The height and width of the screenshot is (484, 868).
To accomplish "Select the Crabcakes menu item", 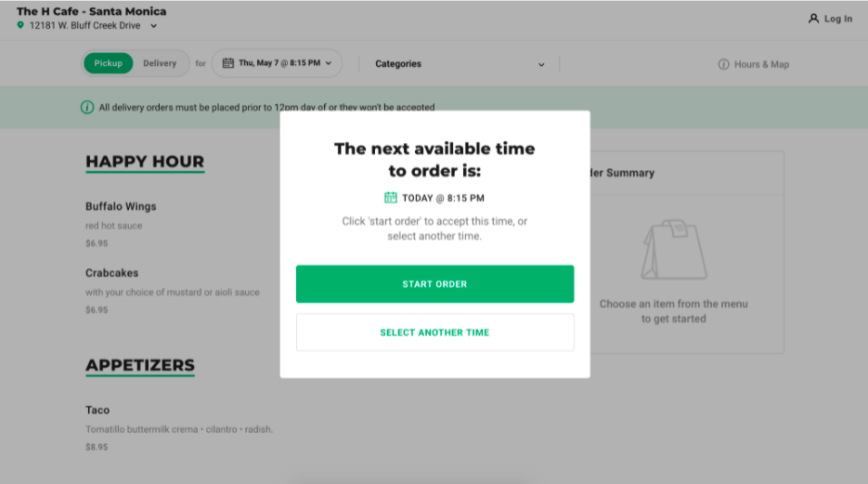I will (111, 273).
